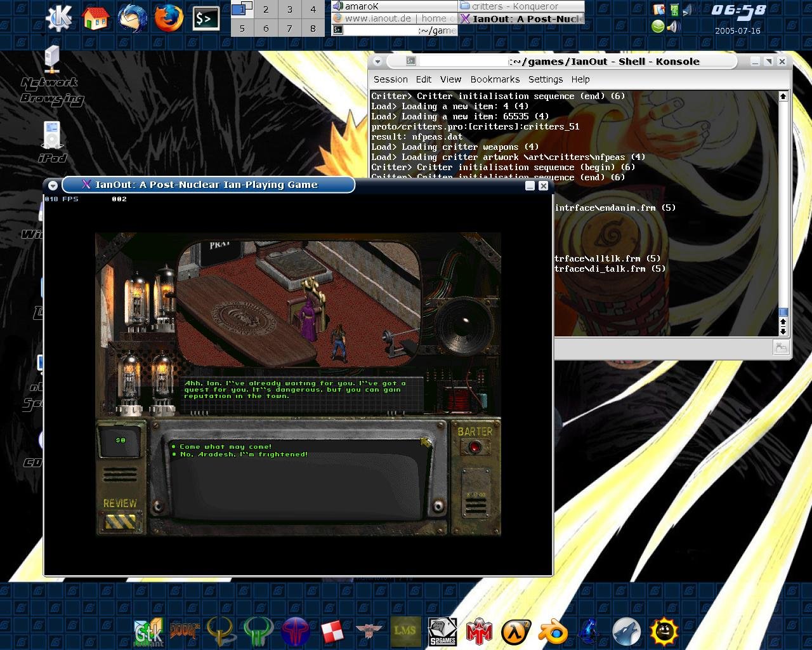Choose reply "Come what may come!"
Image resolution: width=812 pixels, height=650 pixels.
click(225, 447)
